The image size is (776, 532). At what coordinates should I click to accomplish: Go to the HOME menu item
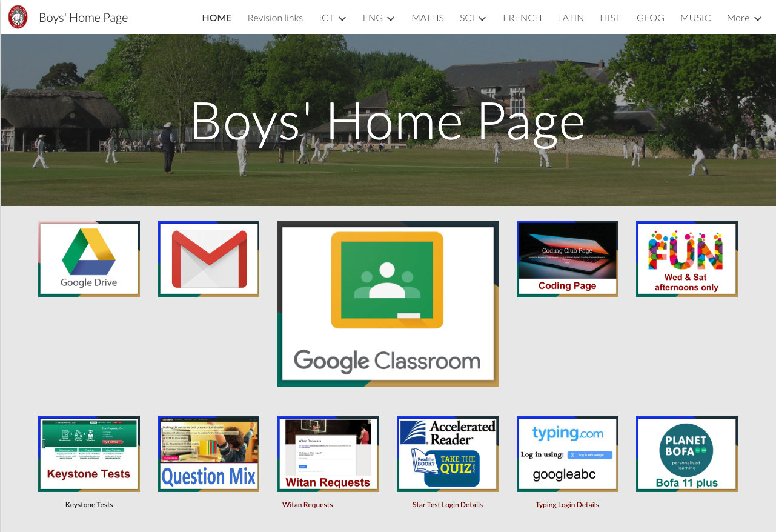pos(217,18)
